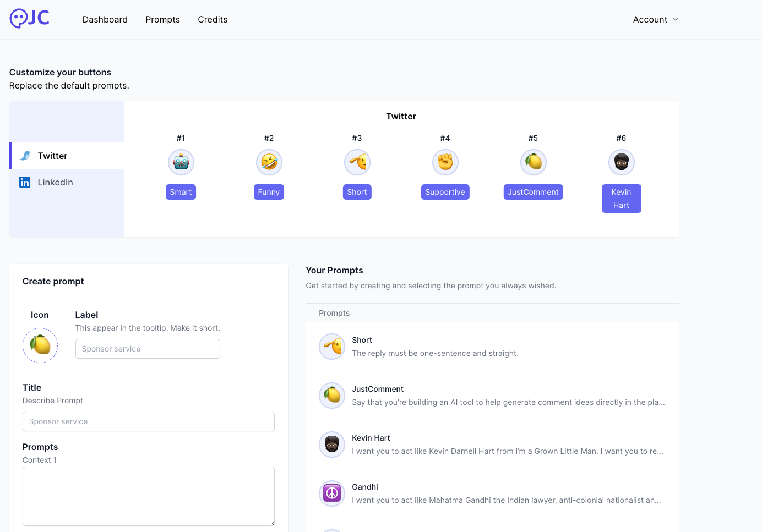This screenshot has width=762, height=532.
Task: Select the Twitter tab in sidebar
Action: [67, 156]
